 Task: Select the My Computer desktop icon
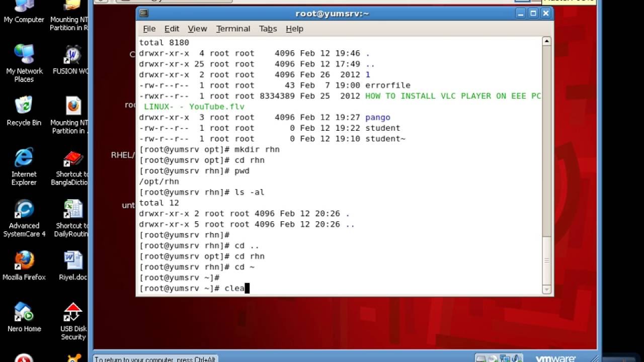[x=24, y=13]
